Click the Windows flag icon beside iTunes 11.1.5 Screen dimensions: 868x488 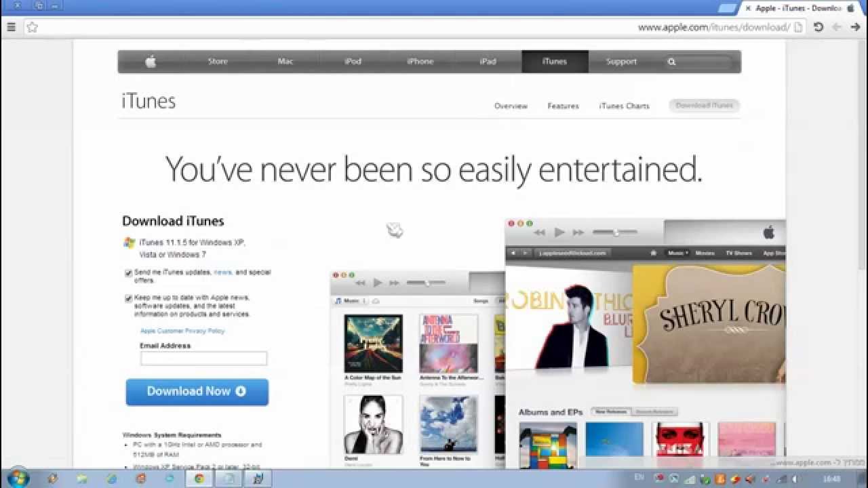coord(129,243)
